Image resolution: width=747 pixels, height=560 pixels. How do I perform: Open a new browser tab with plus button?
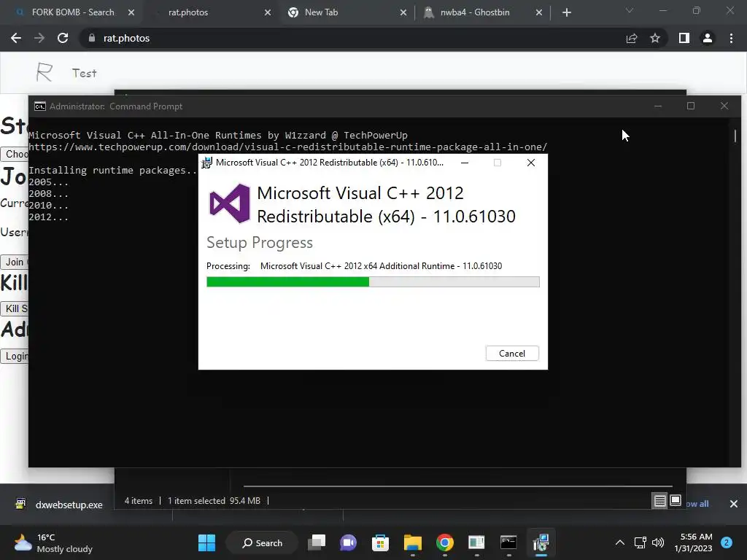click(x=566, y=13)
